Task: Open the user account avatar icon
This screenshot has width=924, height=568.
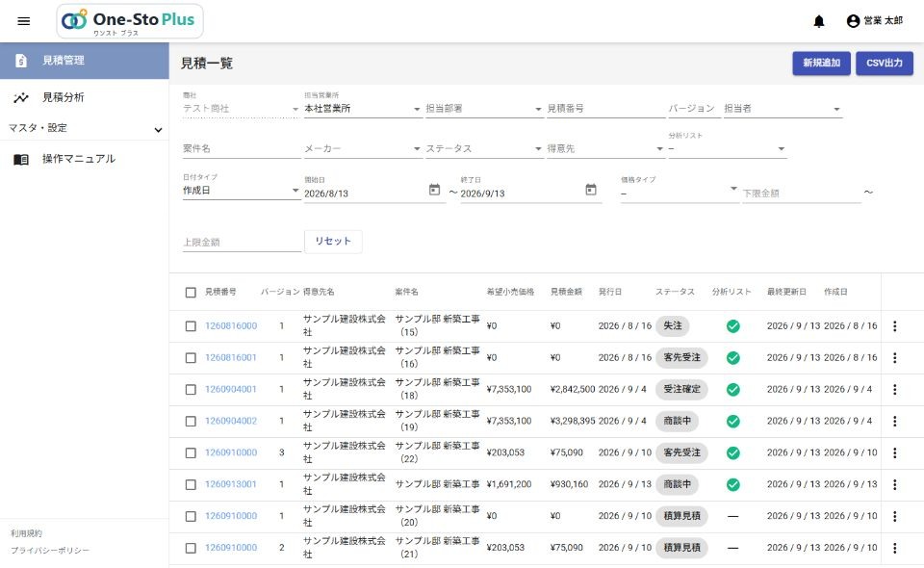Action: coord(853,21)
